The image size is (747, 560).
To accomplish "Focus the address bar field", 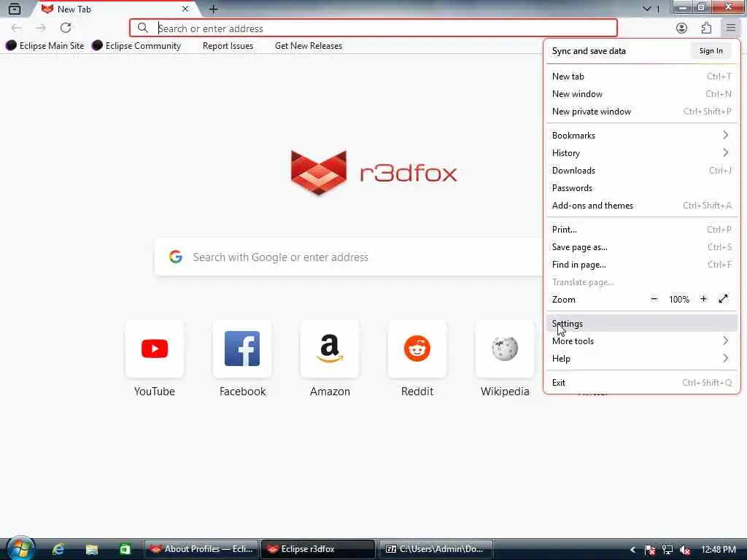I will click(x=373, y=28).
